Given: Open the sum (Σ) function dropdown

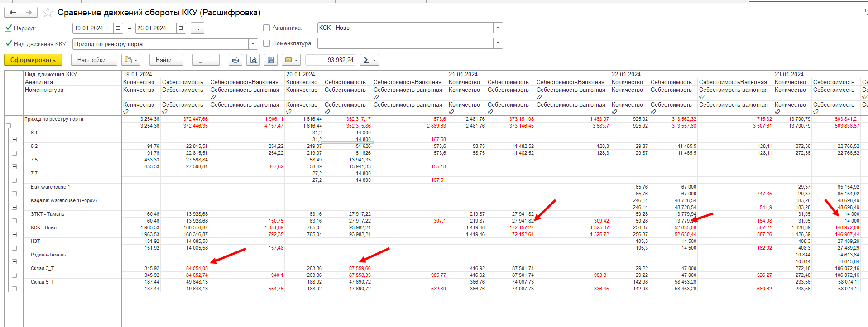Looking at the screenshot, I should point(369,60).
